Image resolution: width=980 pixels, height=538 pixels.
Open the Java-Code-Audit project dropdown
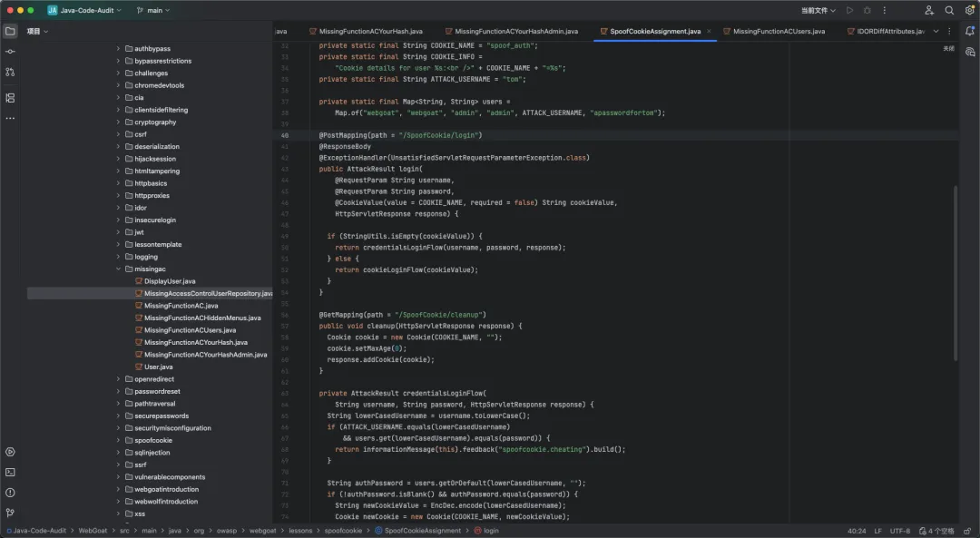84,10
